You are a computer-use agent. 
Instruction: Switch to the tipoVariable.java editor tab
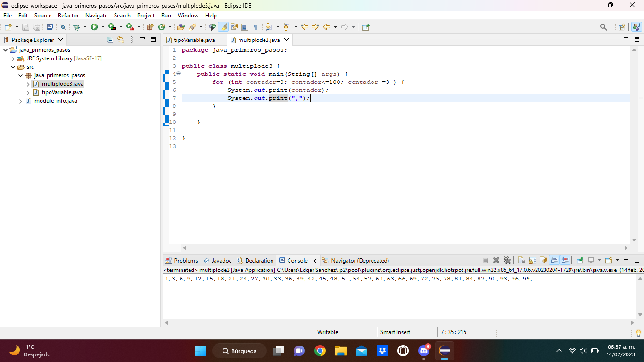194,40
